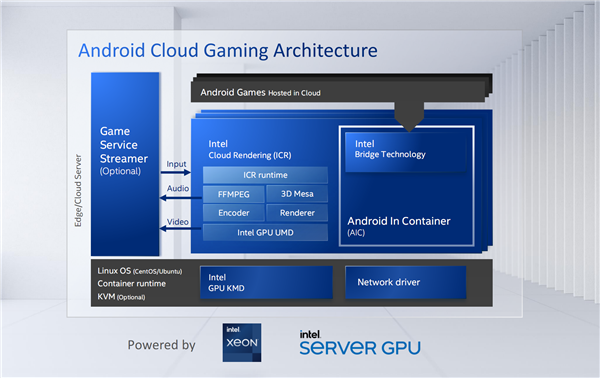Select the Intel GPU UMD block
This screenshot has width=600, height=378.
point(265,232)
